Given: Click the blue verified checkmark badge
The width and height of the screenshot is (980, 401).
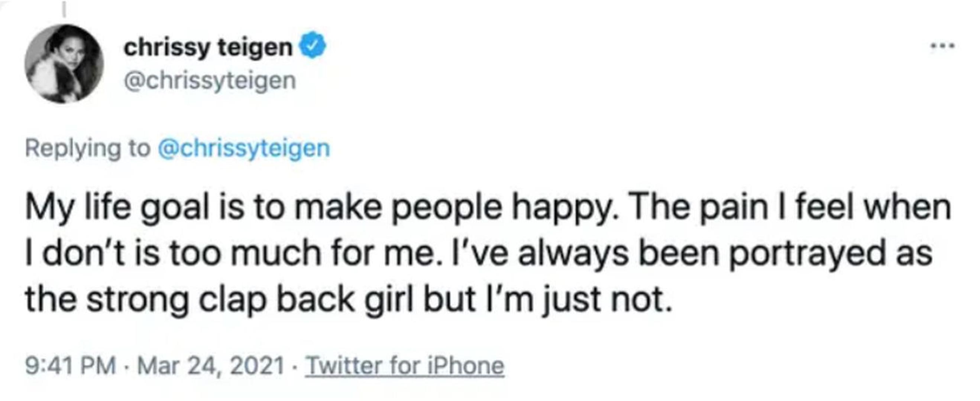Looking at the screenshot, I should 314,45.
